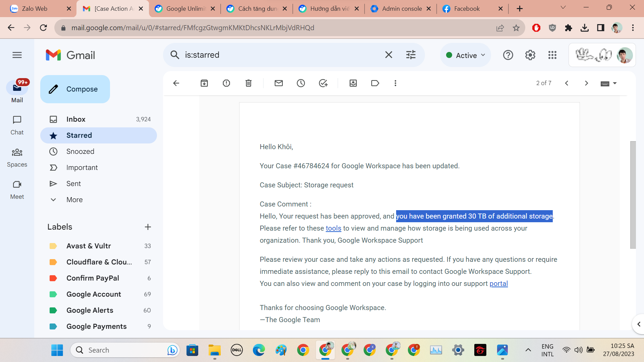Open the Avast & Vultr label
644x362 pixels.
(x=99, y=246)
